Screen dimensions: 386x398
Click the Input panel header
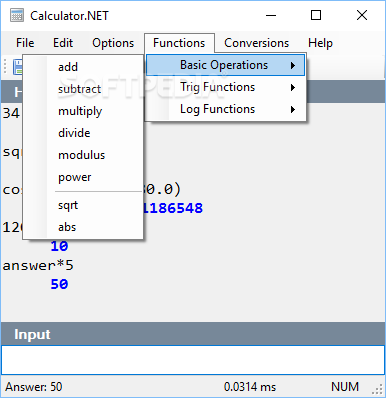(193, 334)
